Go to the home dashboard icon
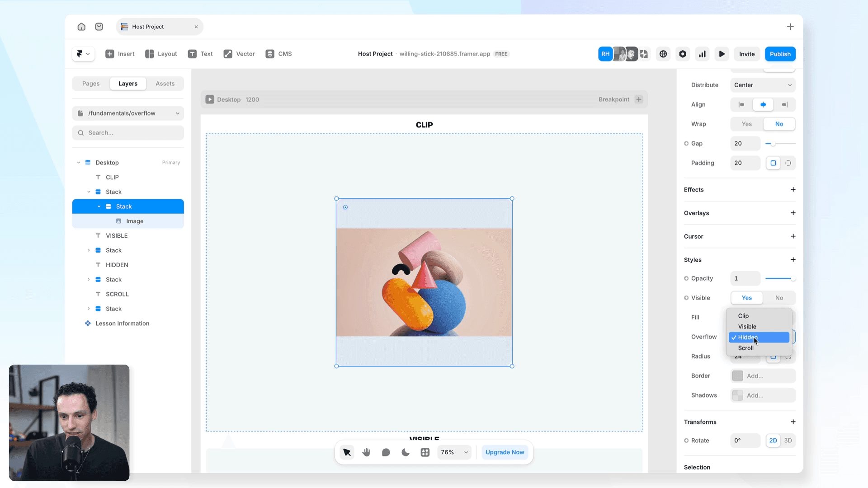The height and width of the screenshot is (488, 868). click(81, 27)
